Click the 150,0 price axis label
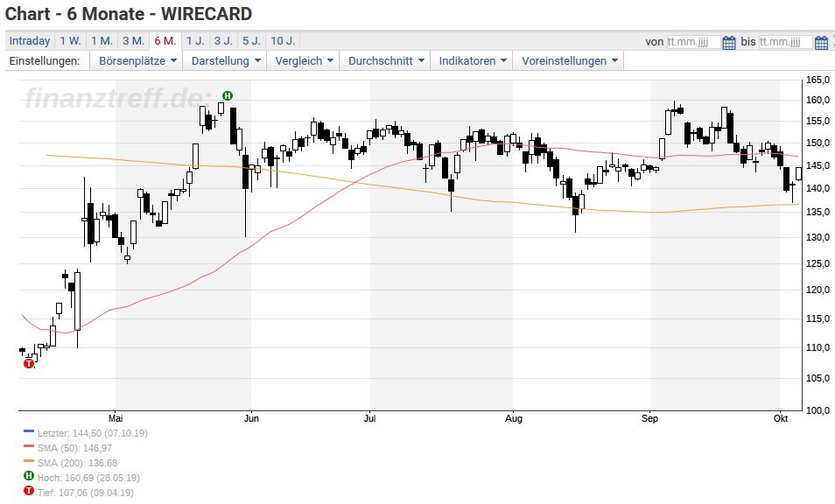 coord(818,143)
